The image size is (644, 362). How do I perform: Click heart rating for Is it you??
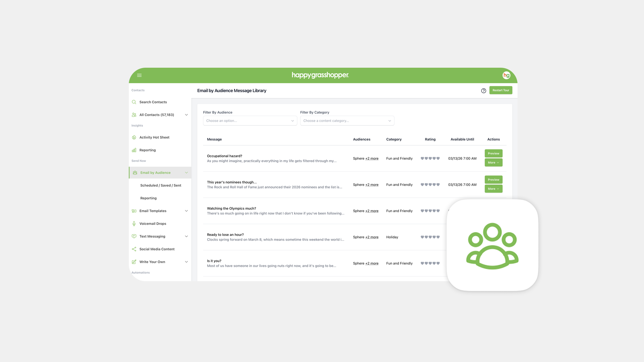coord(430,263)
